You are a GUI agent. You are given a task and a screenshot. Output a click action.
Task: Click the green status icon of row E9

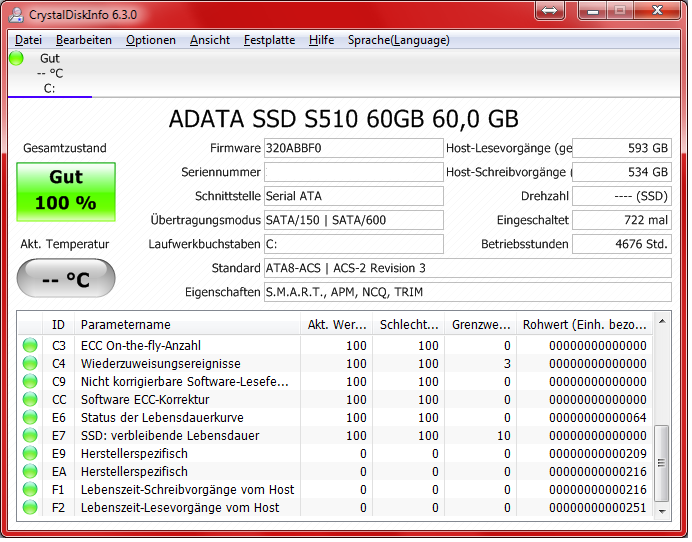30,453
